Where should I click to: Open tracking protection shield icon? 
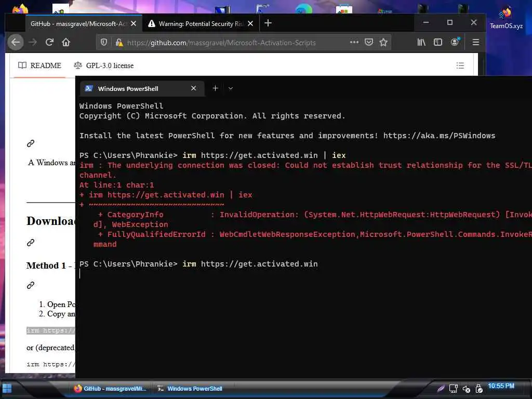pyautogui.click(x=104, y=42)
